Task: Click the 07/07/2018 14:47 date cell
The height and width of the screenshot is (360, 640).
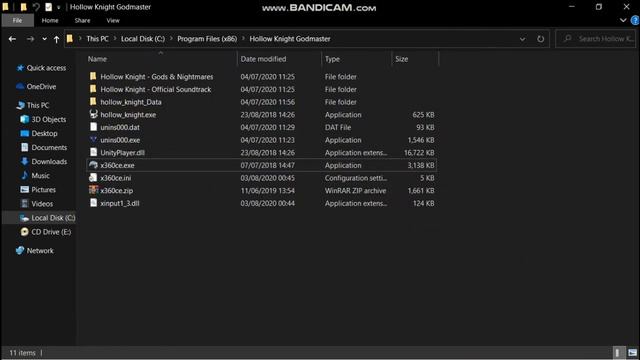Action: 267,165
